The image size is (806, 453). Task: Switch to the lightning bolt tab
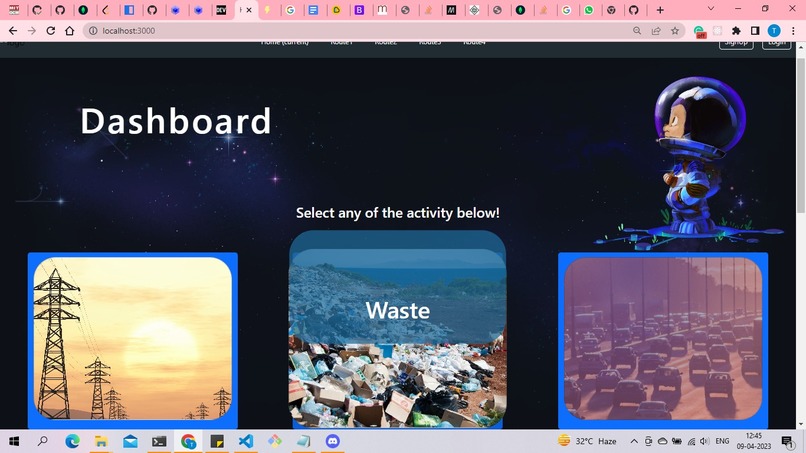tap(267, 10)
